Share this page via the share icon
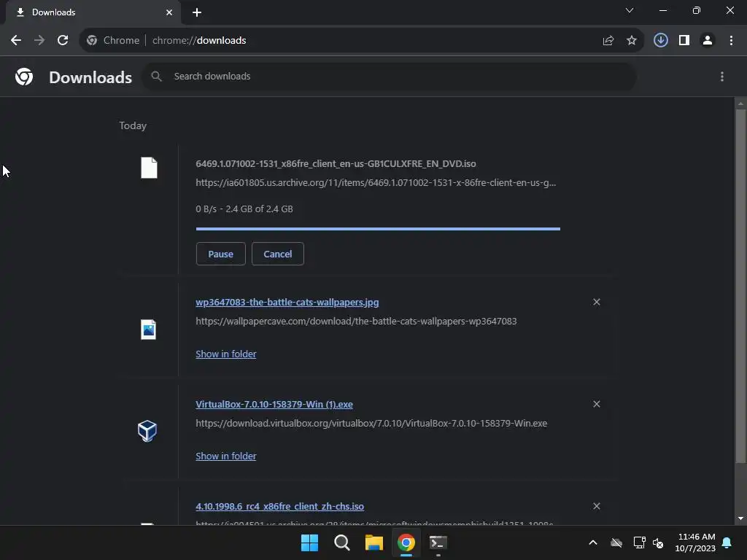747x560 pixels. [608, 41]
